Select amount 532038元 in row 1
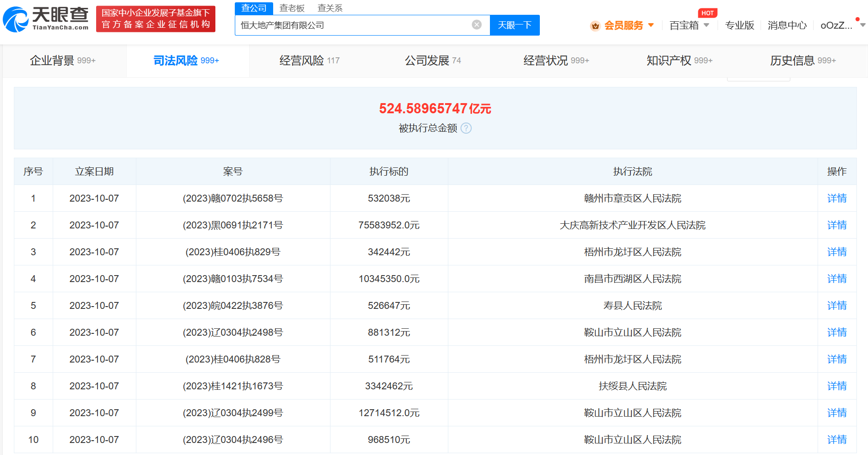The image size is (868, 455). point(389,198)
